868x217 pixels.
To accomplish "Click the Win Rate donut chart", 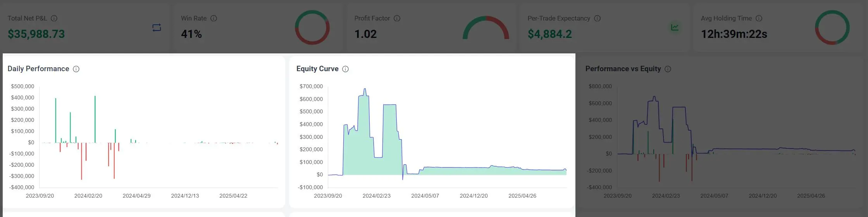I will [312, 27].
